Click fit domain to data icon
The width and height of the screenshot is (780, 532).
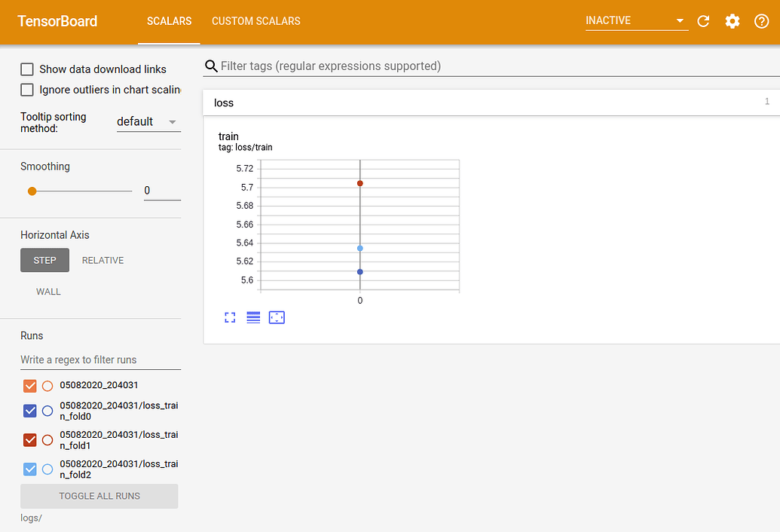[277, 318]
